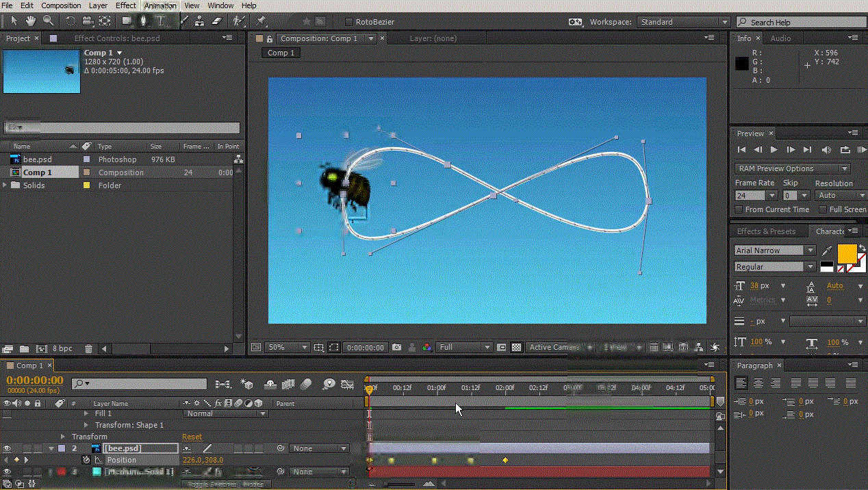The image size is (868, 490).
Task: Select the Zoom magnifier tool
Action: 48,21
